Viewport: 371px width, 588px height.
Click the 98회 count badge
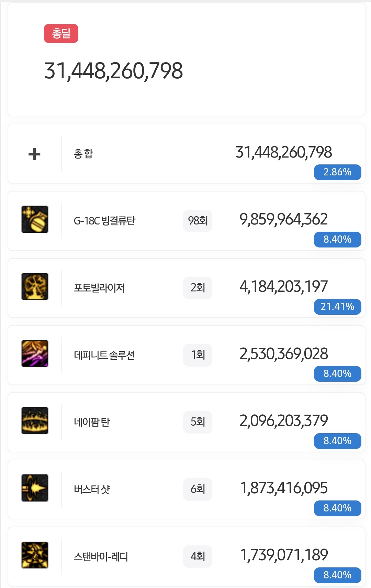point(198,221)
